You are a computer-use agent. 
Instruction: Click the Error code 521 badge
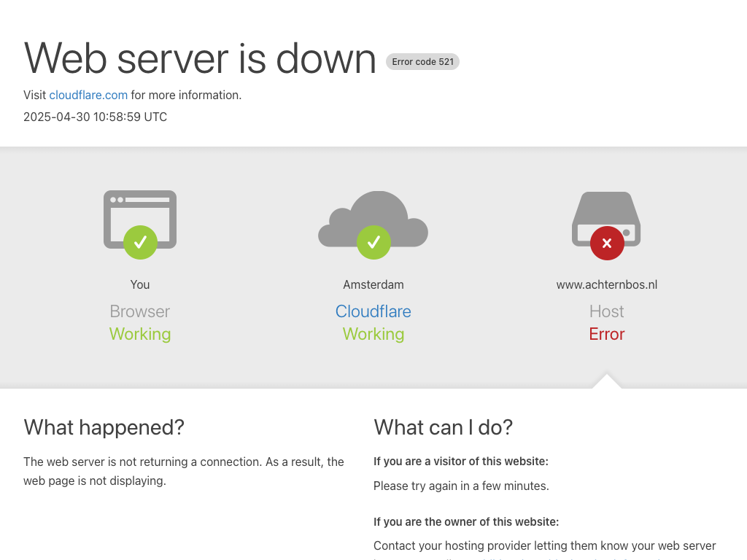coord(422,62)
